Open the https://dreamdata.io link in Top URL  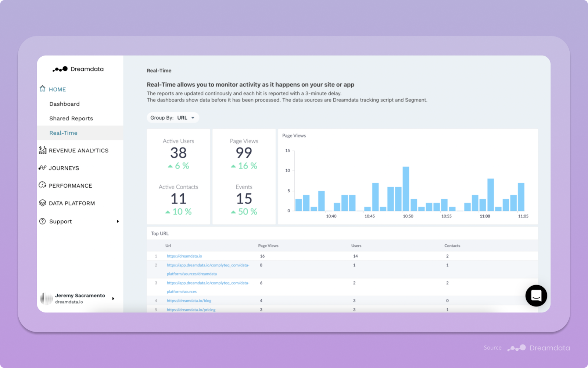pos(184,256)
